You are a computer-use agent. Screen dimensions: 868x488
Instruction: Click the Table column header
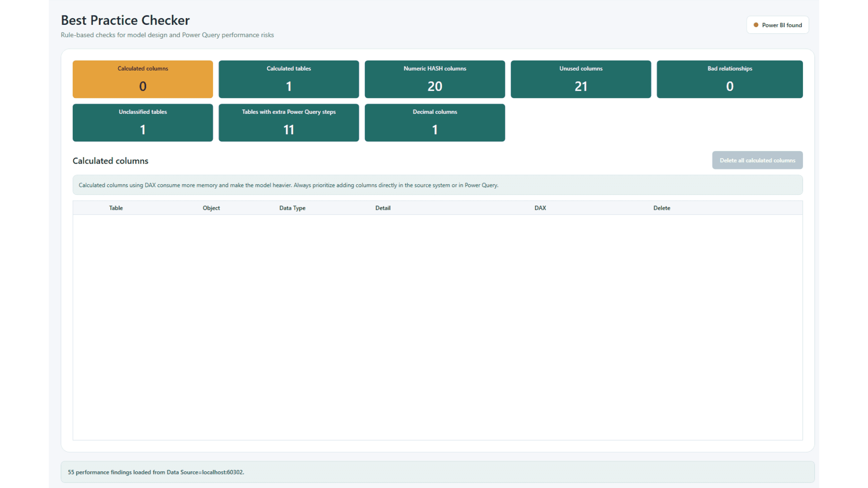[x=116, y=208]
